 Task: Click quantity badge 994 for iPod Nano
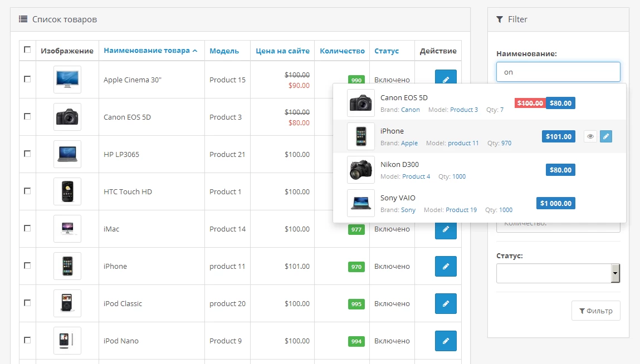tap(356, 342)
